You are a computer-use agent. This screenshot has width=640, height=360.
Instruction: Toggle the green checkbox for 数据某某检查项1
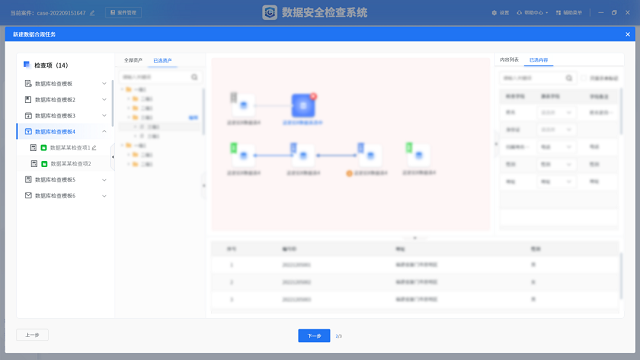(44, 148)
